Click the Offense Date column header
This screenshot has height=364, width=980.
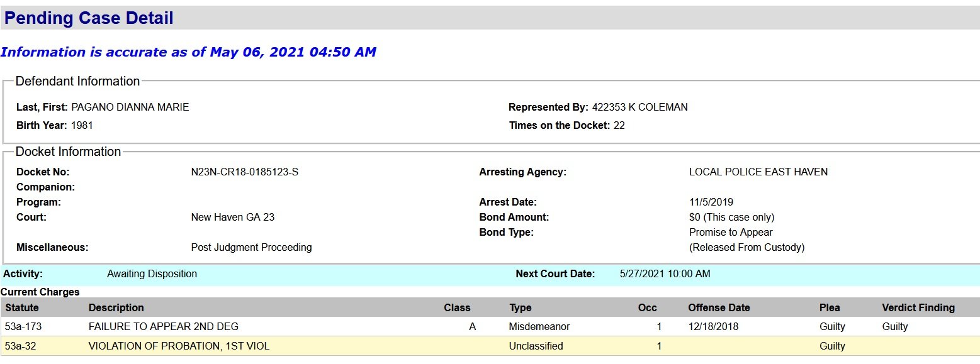tap(719, 308)
